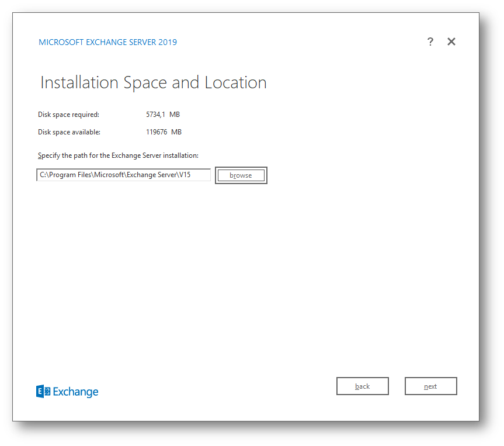Screen dimensions: 504x446
Task: Open the browse folder dialog
Action: tap(241, 175)
